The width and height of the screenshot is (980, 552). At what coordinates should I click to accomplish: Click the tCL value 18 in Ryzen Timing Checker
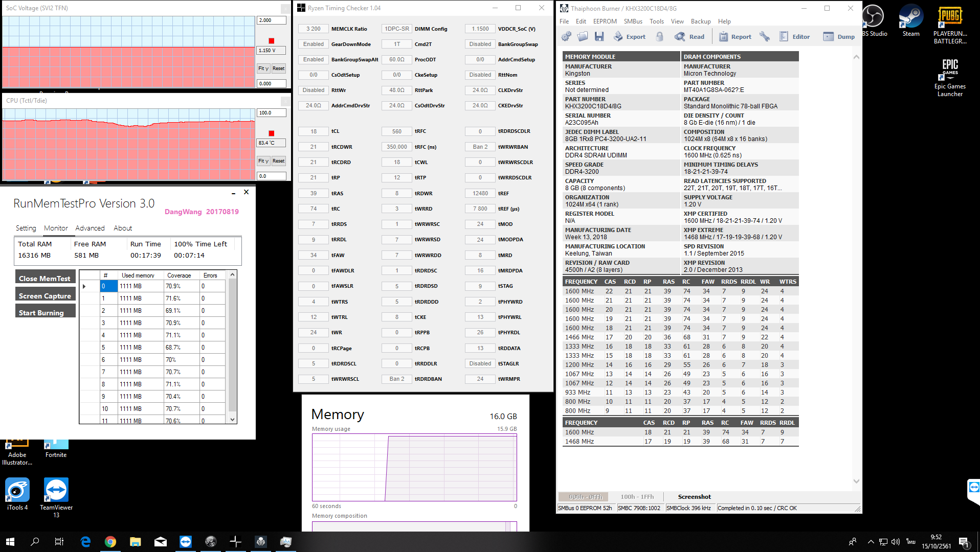314,131
